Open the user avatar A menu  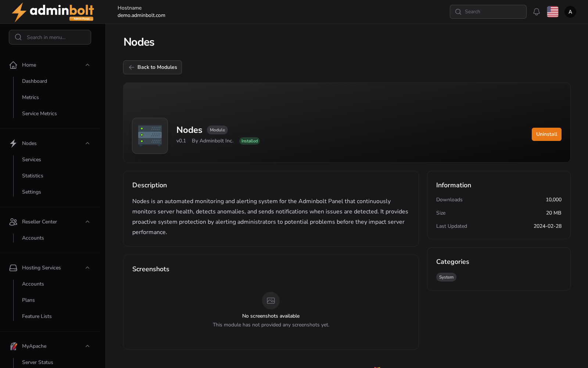tap(570, 12)
